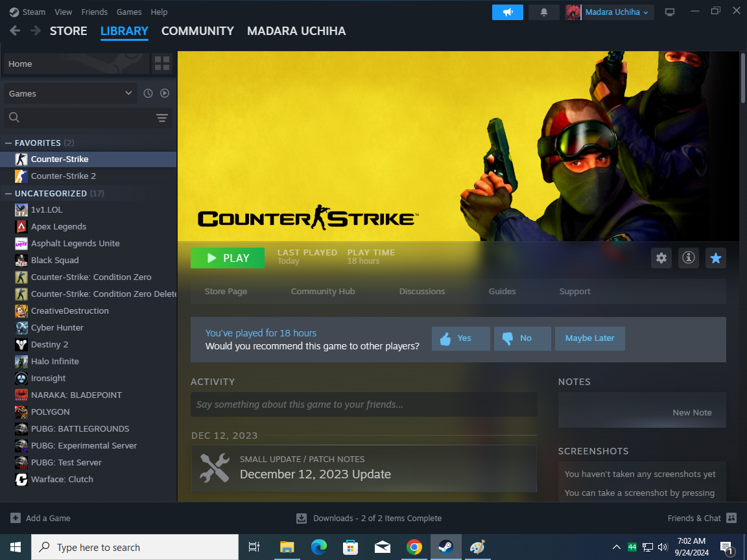Click the announcements megaphone icon
The image size is (747, 560).
click(x=507, y=12)
